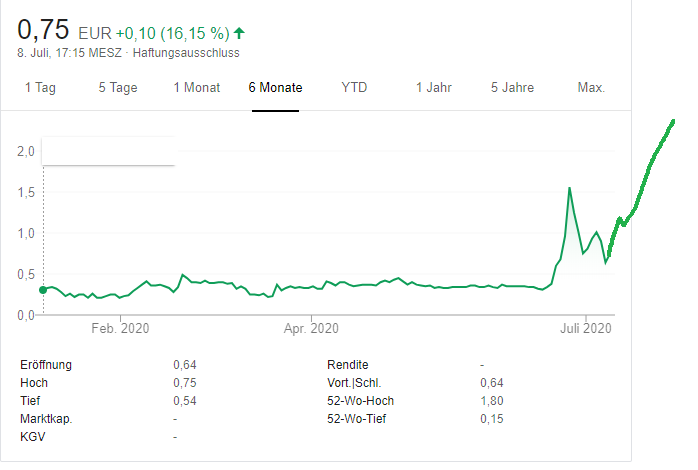Click the active 6 Monate tab
Viewport: 698px width, 470px height.
[x=275, y=87]
